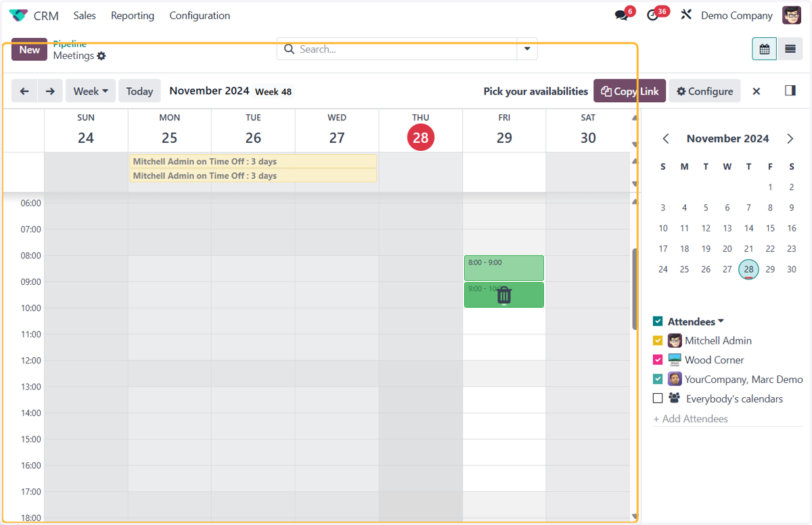Open the CRM app home logo
Viewport: 812px width, 525px height.
pyautogui.click(x=18, y=15)
